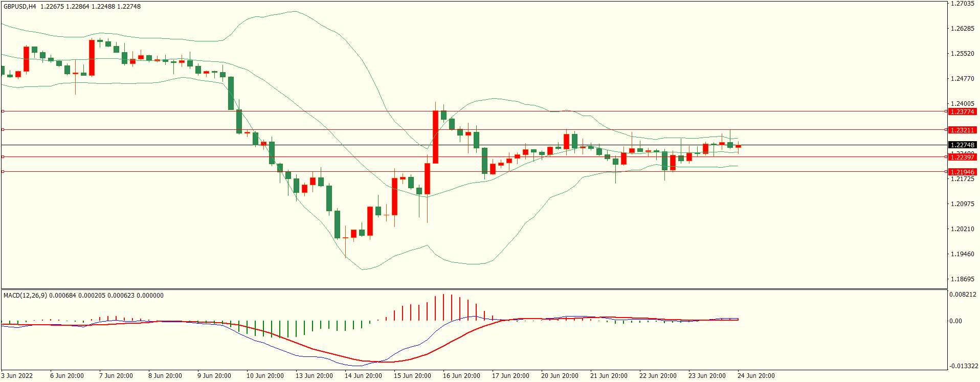Select the black 1.22748 current price tag
980x382 pixels.
(x=962, y=145)
